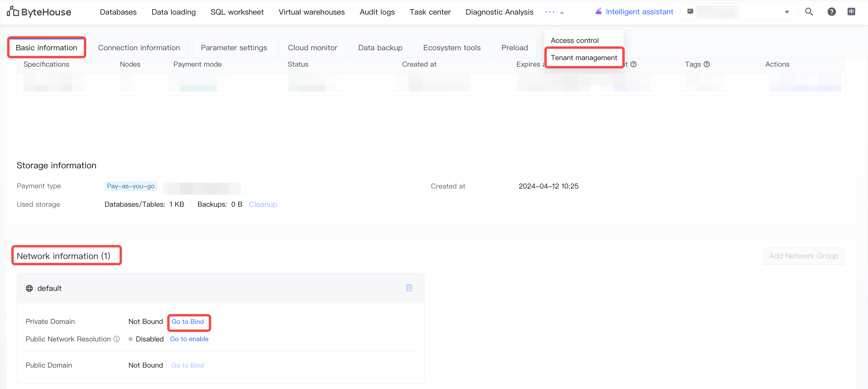Click the Add Network Group button
Screen dimensions: 868x389
tap(803, 256)
